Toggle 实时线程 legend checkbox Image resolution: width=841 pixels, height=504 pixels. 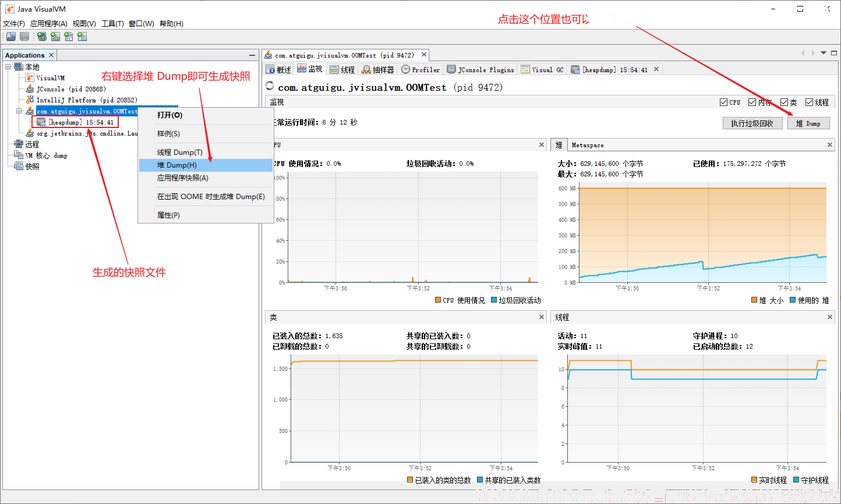coord(754,480)
